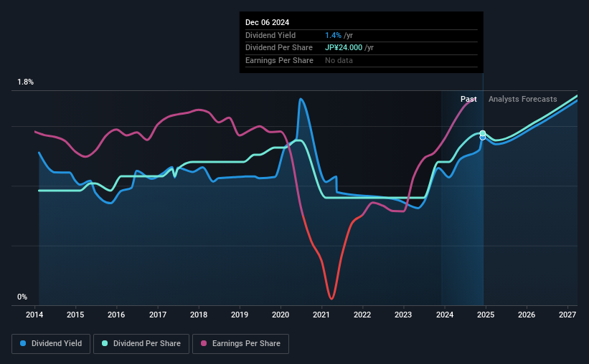Click the 2019 x-axis label
This screenshot has height=364, width=589.
pos(240,315)
